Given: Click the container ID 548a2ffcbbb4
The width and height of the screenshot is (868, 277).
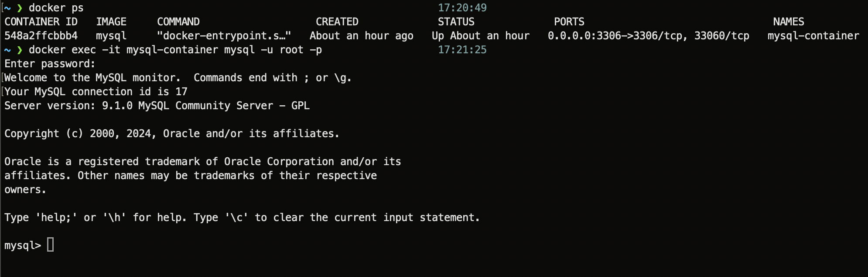Looking at the screenshot, I should tap(41, 36).
